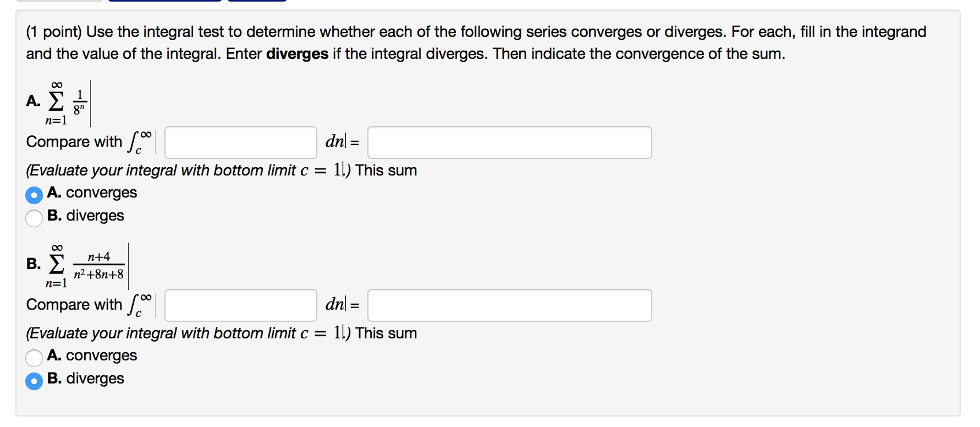This screenshot has width=980, height=427.
Task: Click the small dark blue button near the top
Action: (257, 3)
